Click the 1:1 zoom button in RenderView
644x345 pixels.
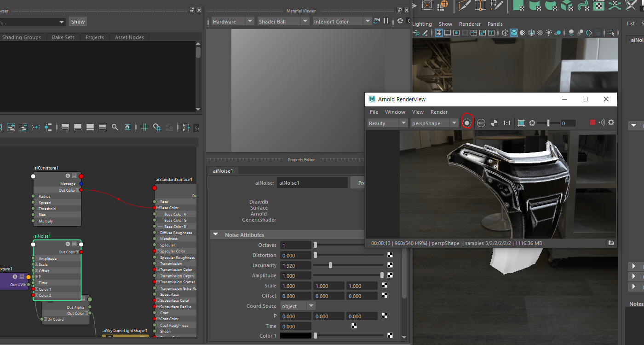(507, 123)
